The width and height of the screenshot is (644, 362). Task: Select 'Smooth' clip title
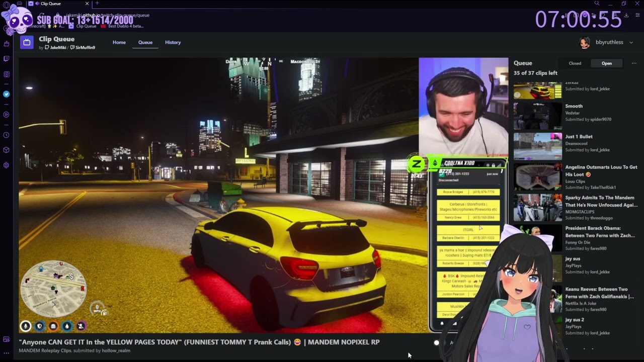click(x=574, y=106)
